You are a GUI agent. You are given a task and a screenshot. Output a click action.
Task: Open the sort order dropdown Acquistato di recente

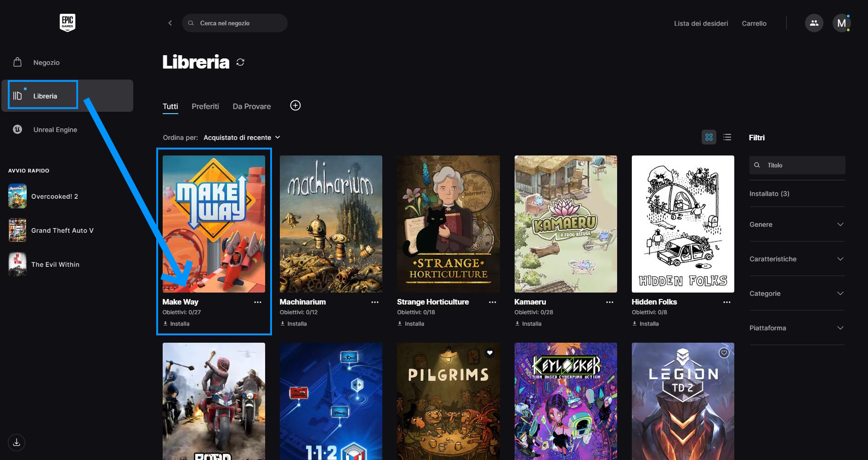pos(242,138)
